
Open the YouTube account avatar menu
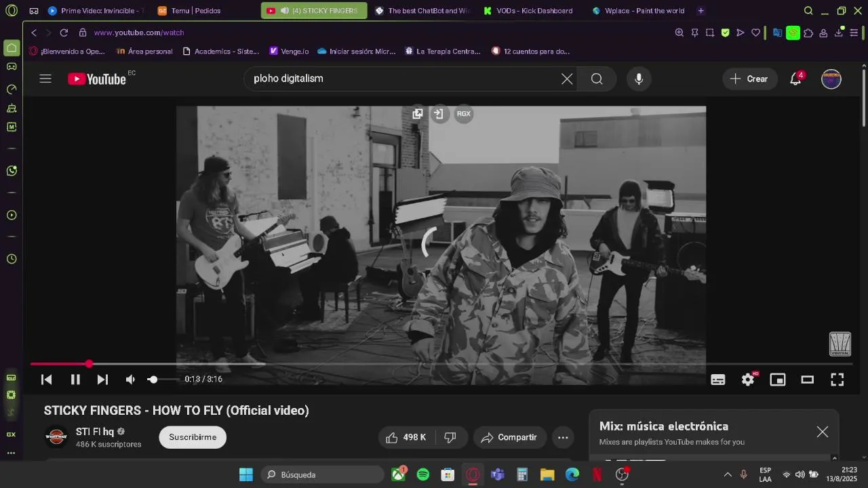(x=831, y=79)
